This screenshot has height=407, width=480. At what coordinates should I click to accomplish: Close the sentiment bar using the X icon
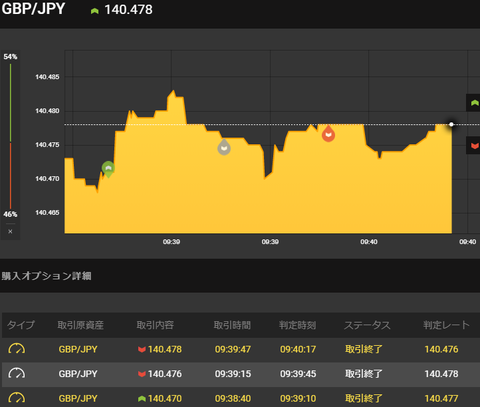[10, 231]
